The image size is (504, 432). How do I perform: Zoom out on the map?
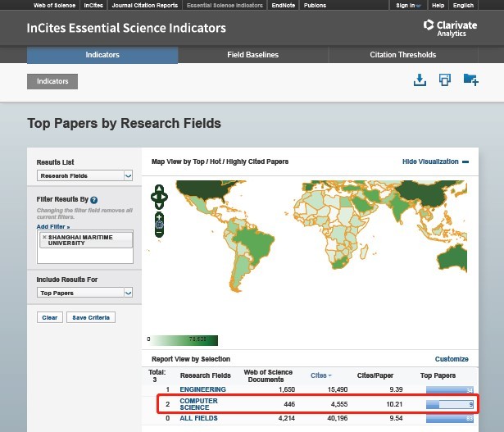pos(159,234)
